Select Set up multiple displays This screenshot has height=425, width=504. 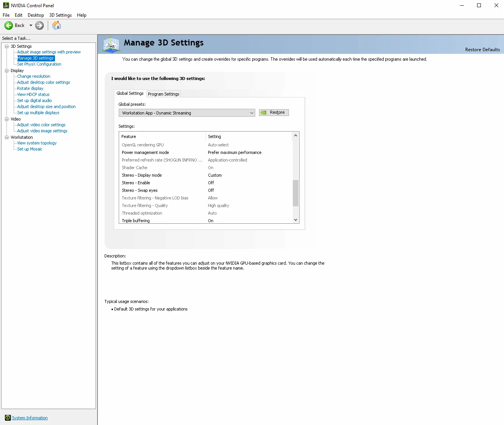(38, 113)
